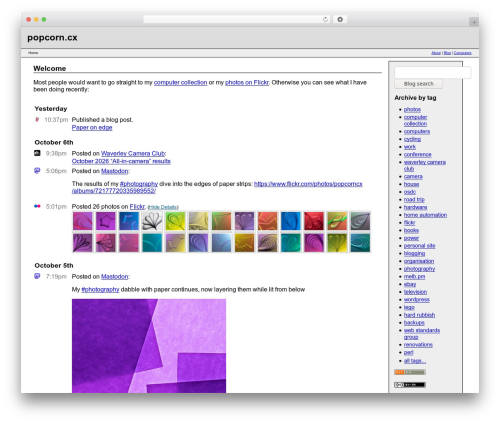
Task: Click the blog post icon beside 10:37pm
Action: click(x=37, y=119)
